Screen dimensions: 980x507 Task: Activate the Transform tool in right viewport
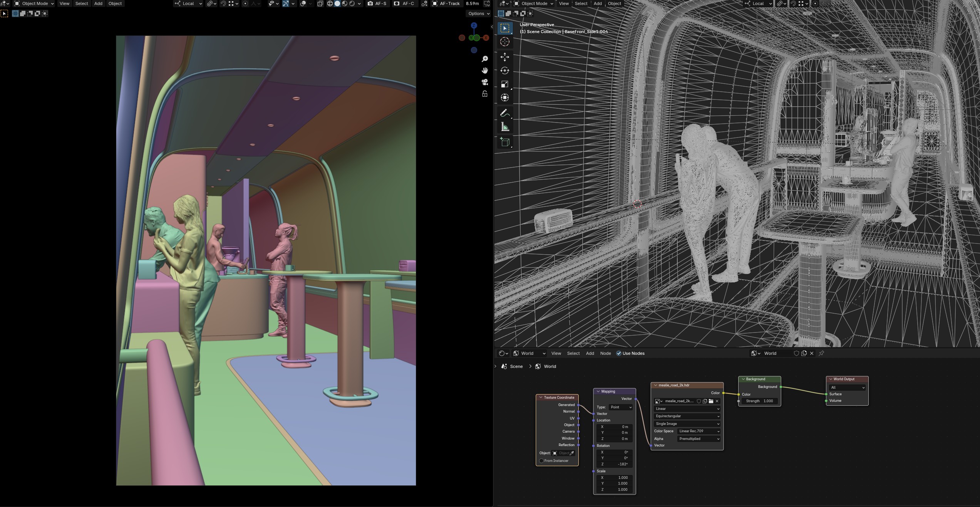pos(505,97)
